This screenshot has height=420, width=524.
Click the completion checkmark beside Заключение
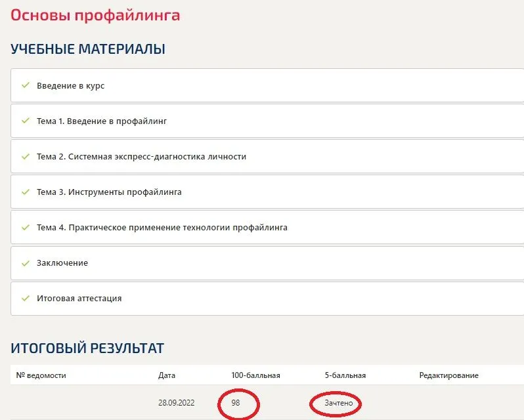pos(26,262)
